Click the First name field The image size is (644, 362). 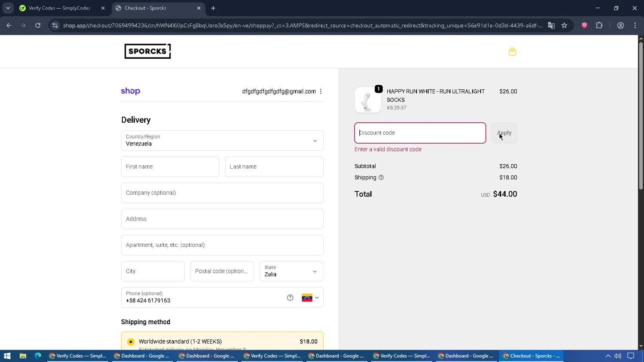pyautogui.click(x=170, y=167)
